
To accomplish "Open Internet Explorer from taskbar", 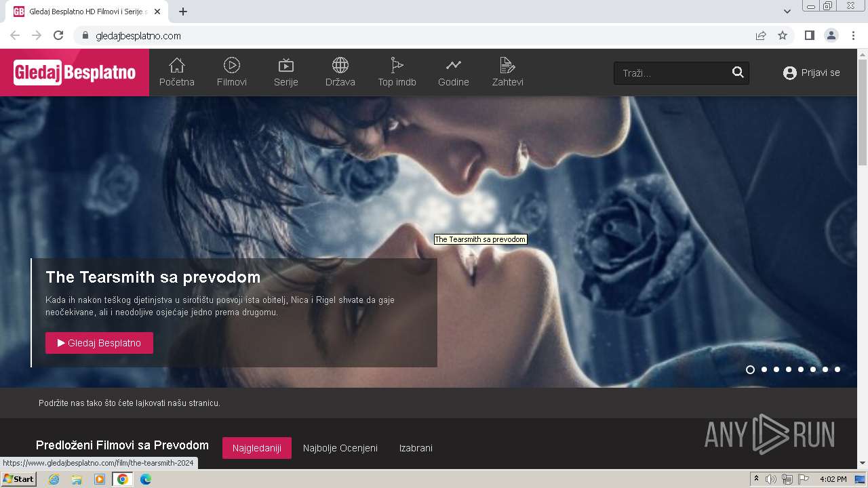I will (x=54, y=479).
